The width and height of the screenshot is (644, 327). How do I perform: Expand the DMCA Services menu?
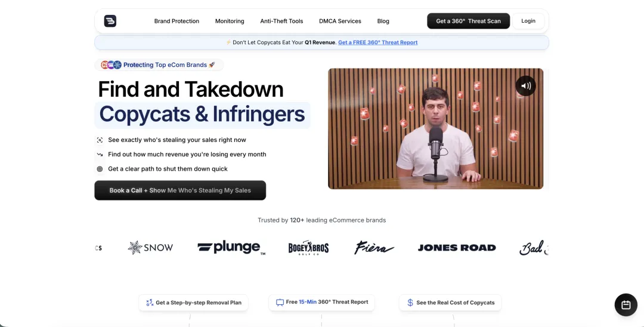[x=340, y=21]
